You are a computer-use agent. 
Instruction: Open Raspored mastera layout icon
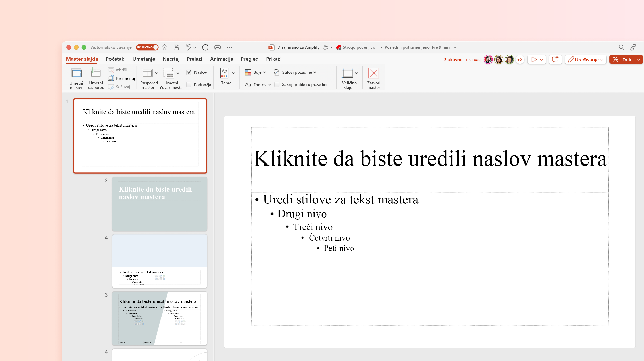click(147, 73)
